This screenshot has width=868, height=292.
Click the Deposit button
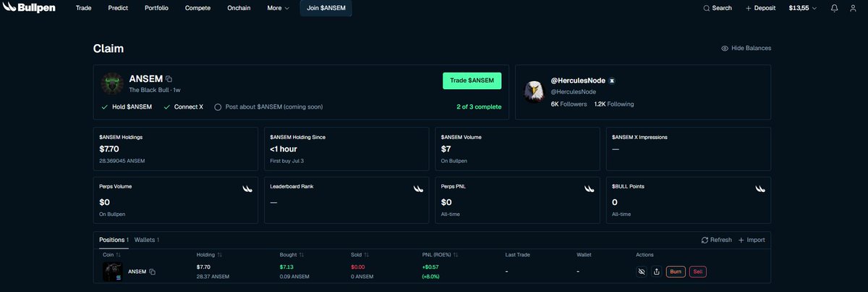pyautogui.click(x=760, y=8)
